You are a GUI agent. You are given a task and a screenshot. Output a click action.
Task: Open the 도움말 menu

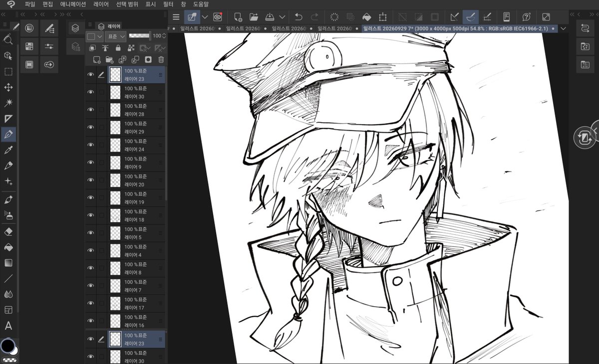pyautogui.click(x=201, y=4)
